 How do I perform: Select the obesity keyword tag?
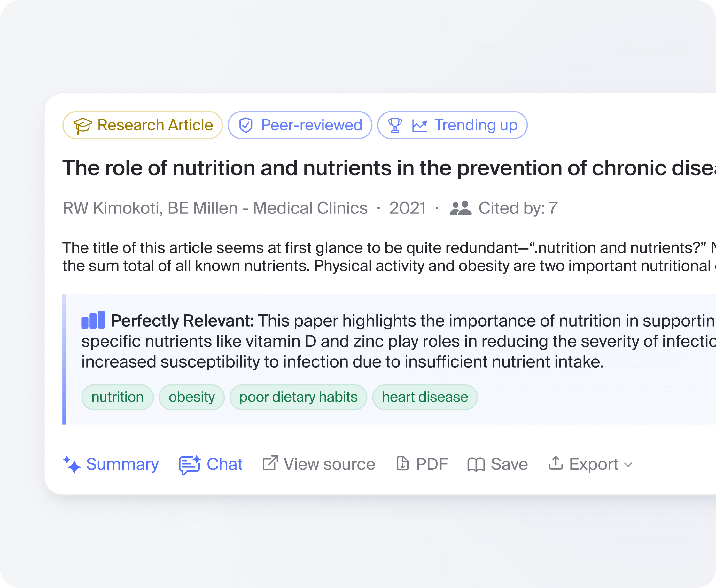click(192, 397)
